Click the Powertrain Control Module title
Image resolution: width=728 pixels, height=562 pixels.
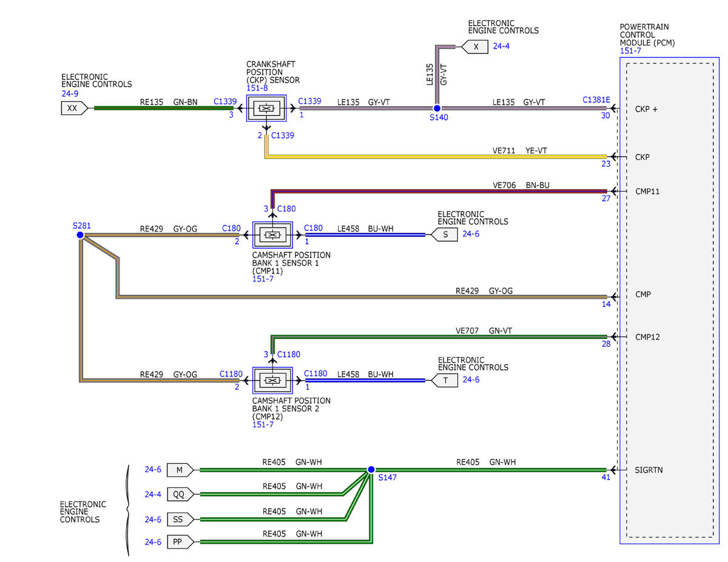click(x=647, y=35)
